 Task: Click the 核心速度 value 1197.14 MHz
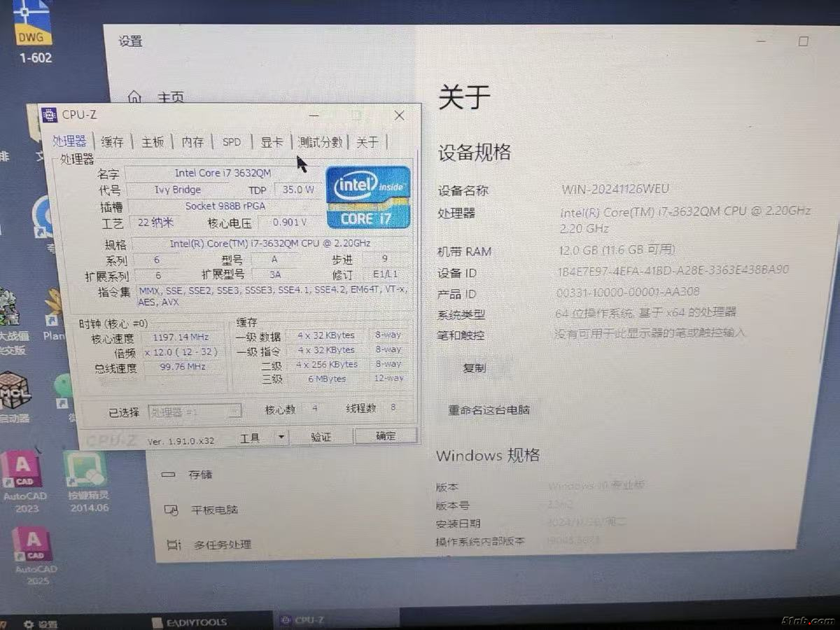coord(180,337)
